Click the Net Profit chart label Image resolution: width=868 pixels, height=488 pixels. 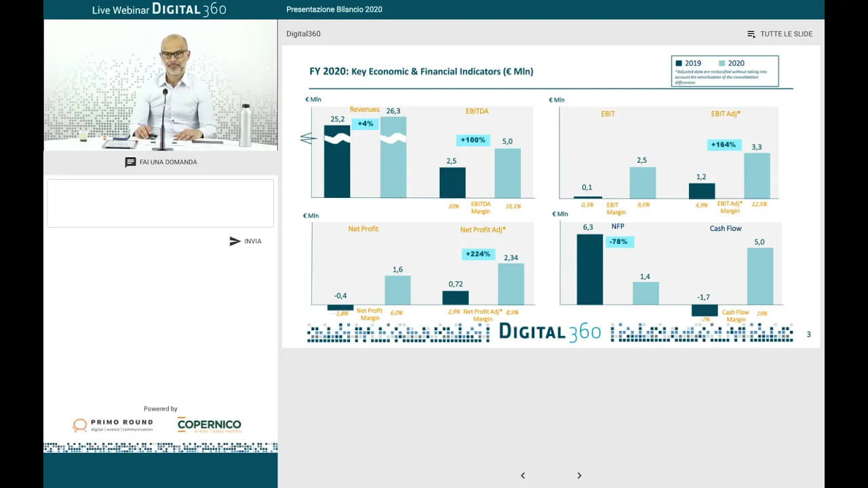point(363,229)
